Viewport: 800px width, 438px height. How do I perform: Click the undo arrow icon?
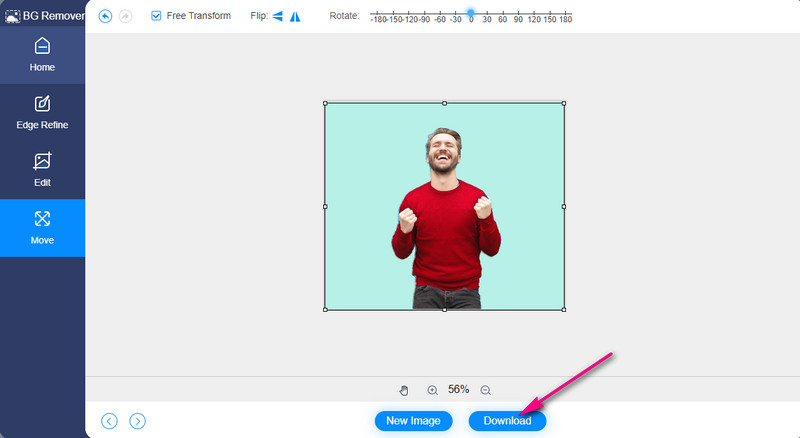[x=105, y=16]
